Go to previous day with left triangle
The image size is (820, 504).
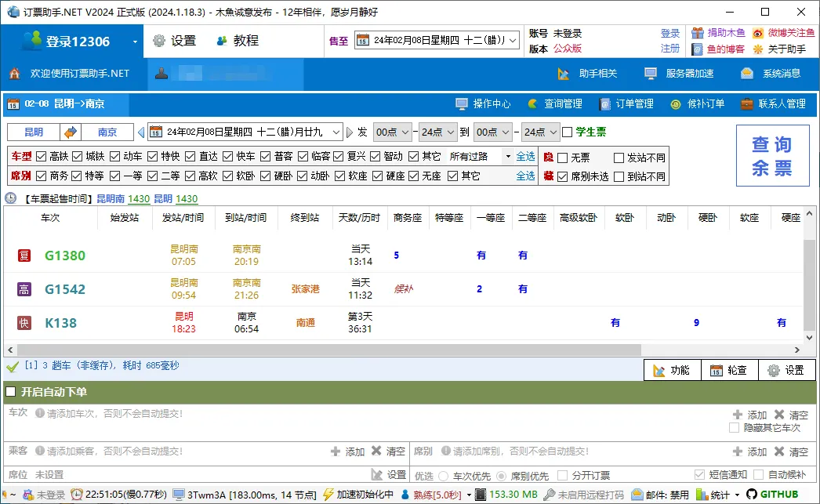pyautogui.click(x=141, y=132)
